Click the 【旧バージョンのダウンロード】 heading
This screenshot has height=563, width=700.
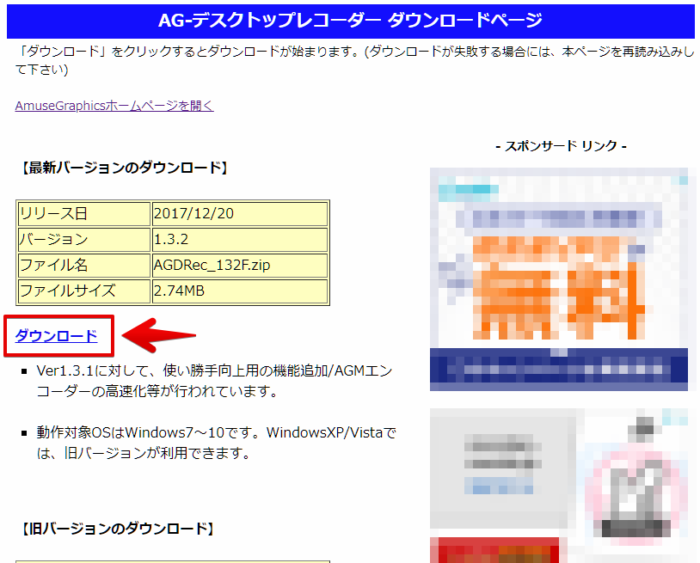tap(117, 529)
